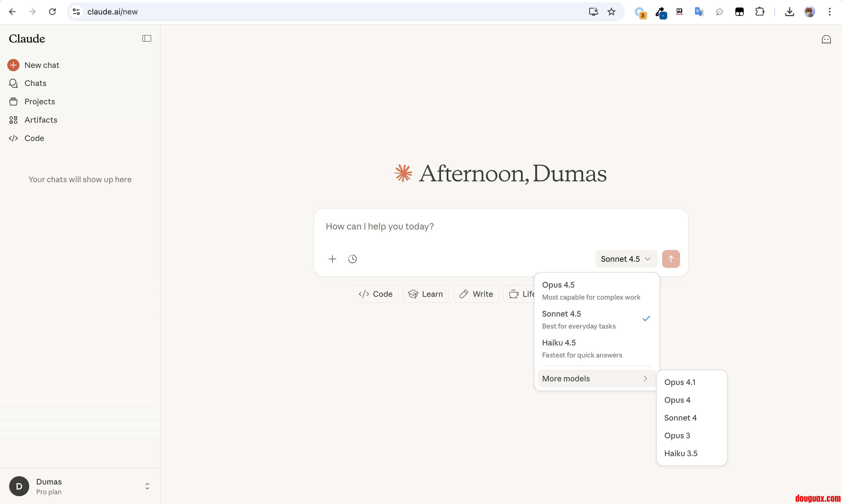The image size is (842, 504).
Task: Click the orange New chat plus icon
Action: click(13, 65)
